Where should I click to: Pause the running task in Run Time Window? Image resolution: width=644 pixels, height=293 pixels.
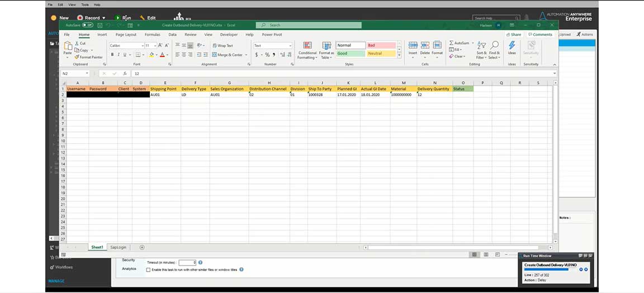click(x=581, y=270)
